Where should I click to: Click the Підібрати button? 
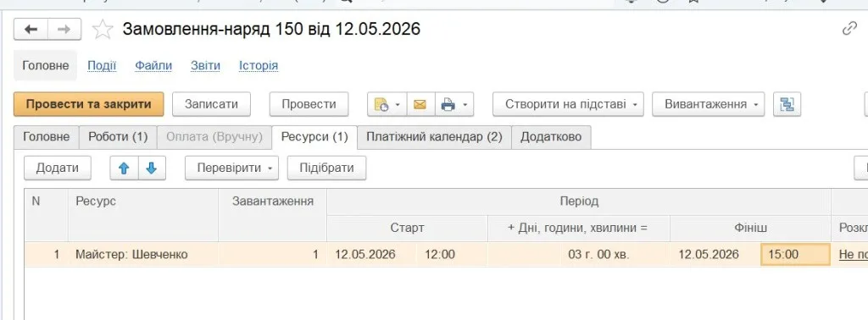coord(326,168)
